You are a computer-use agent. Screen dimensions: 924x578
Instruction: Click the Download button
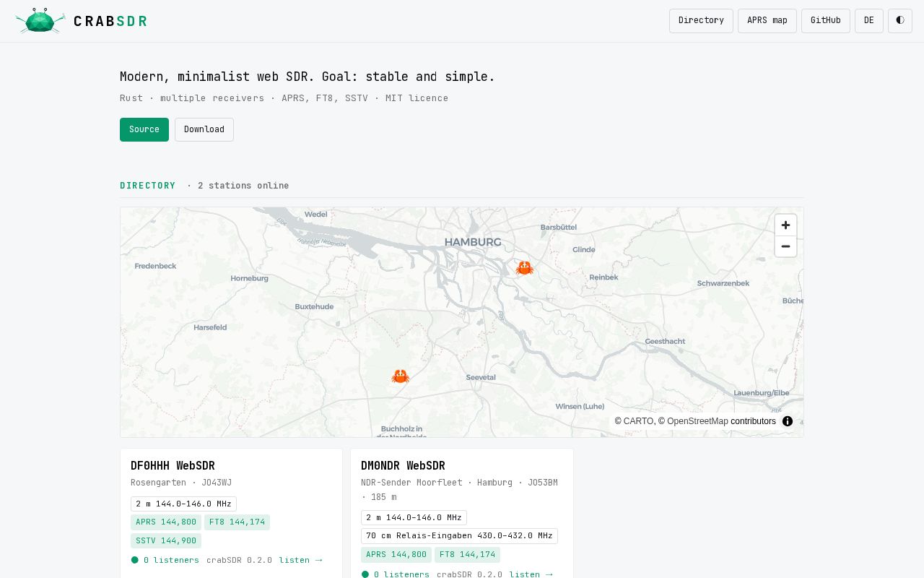tap(204, 129)
